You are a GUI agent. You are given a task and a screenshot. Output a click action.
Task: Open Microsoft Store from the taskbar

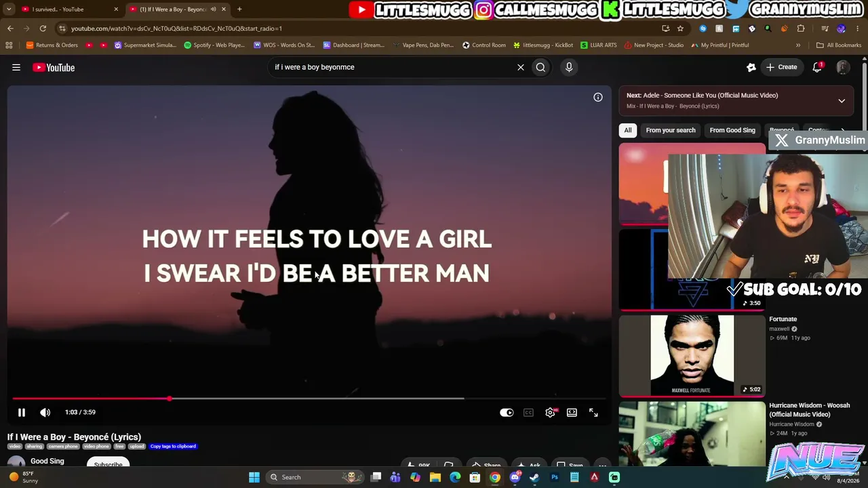[x=475, y=477]
